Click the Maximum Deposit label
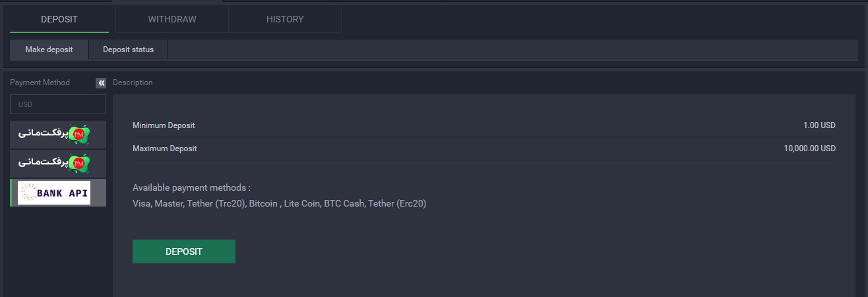 pos(165,148)
